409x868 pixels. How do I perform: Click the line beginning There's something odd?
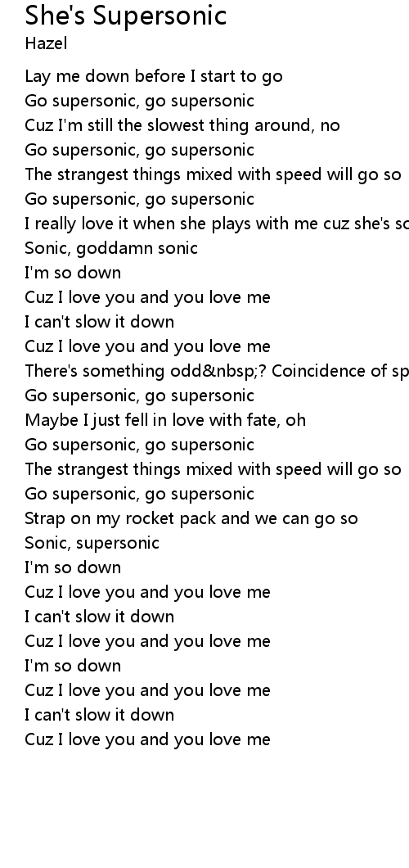(x=217, y=371)
